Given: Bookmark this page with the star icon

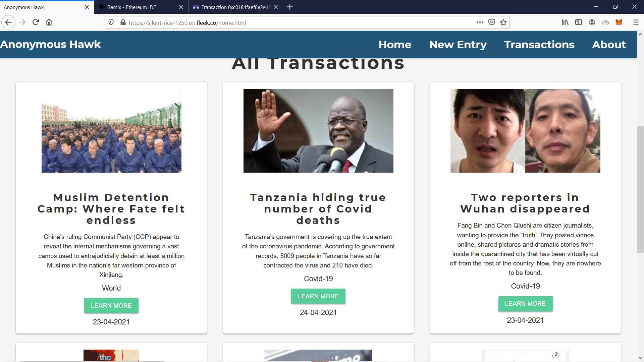Looking at the screenshot, I should click(x=503, y=22).
